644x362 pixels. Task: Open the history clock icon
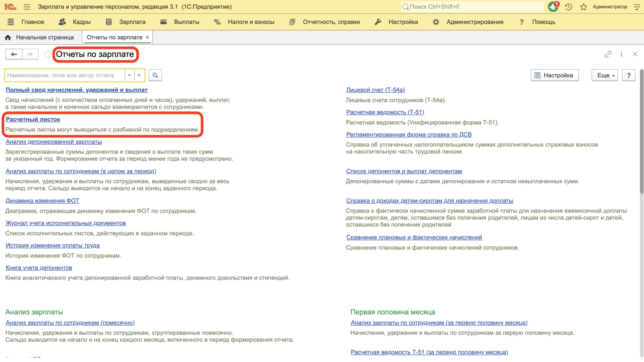tap(569, 7)
